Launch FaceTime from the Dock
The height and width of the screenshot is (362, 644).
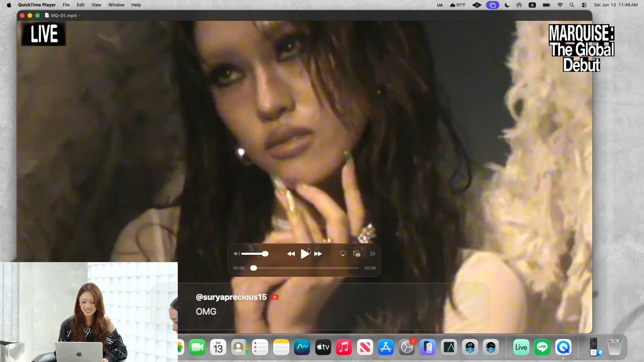pyautogui.click(x=197, y=347)
